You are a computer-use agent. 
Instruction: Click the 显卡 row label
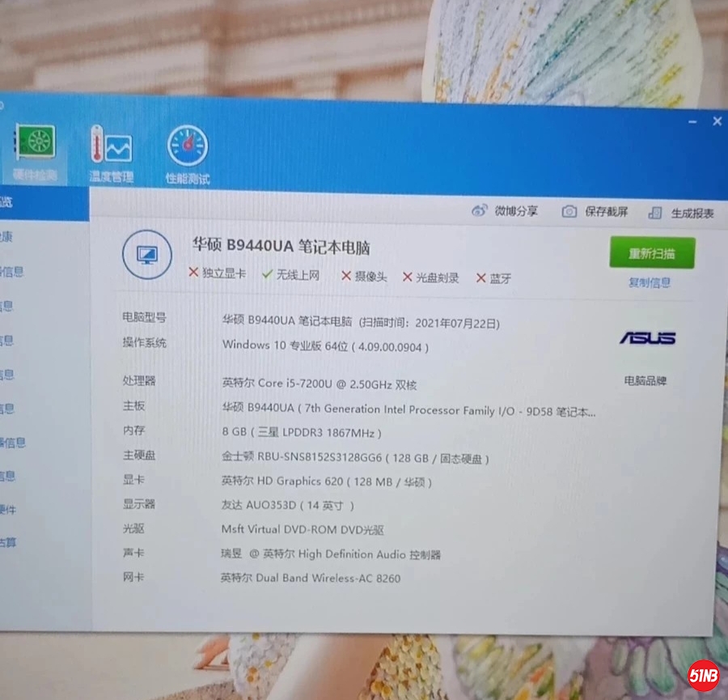133,479
